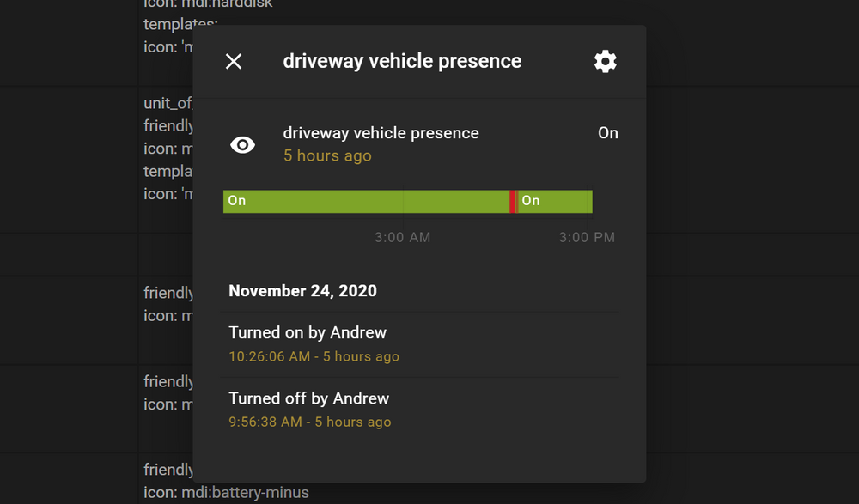Select the November 24, 2020 date header
The width and height of the screenshot is (859, 504).
click(302, 290)
